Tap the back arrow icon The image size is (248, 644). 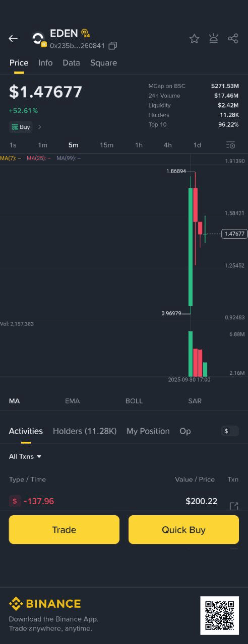pyautogui.click(x=13, y=38)
